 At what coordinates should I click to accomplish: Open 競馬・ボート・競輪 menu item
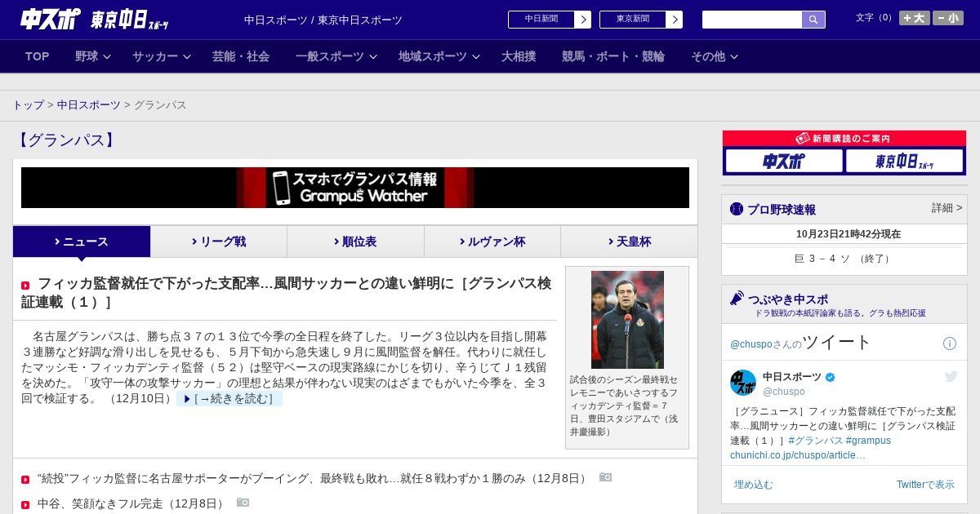point(613,56)
